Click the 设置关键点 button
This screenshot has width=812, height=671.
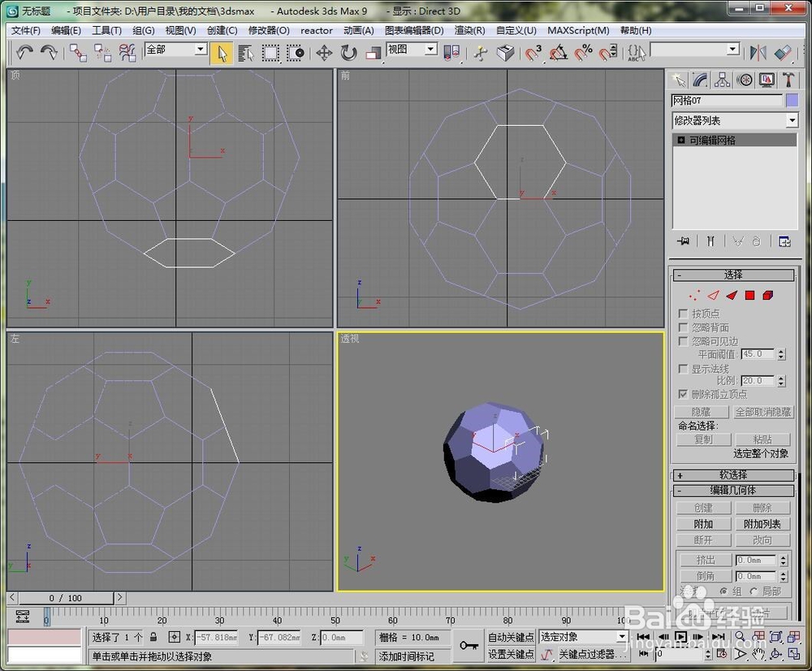coord(511,655)
